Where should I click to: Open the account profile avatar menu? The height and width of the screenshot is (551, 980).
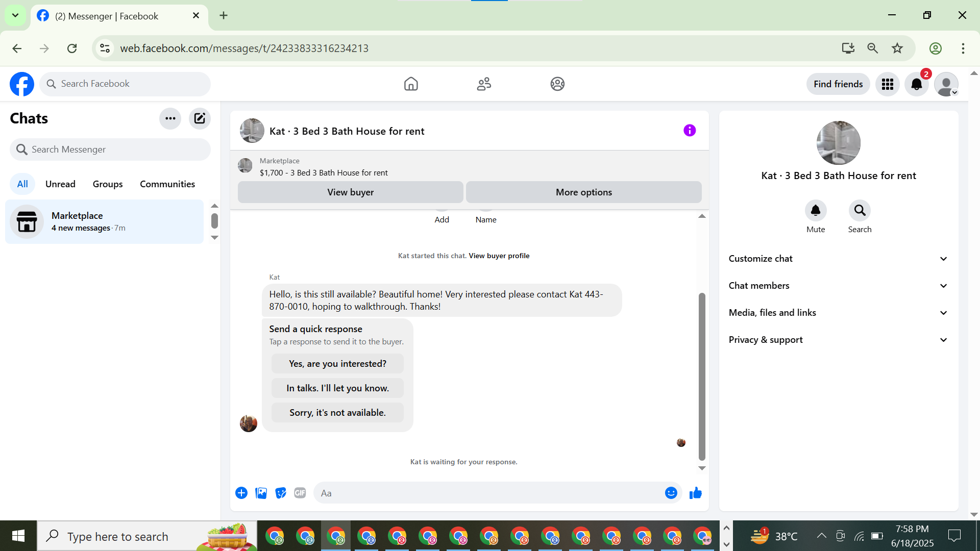pos(946,84)
